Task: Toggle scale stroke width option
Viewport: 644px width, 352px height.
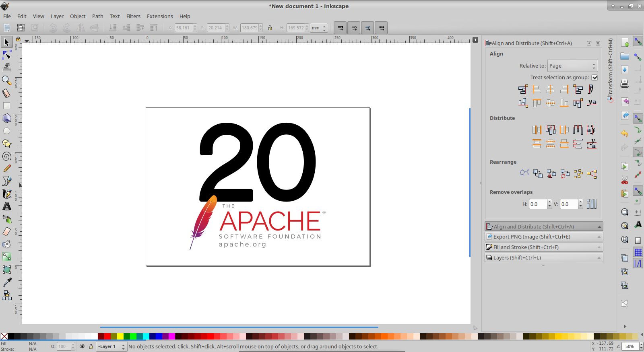Action: (x=341, y=28)
